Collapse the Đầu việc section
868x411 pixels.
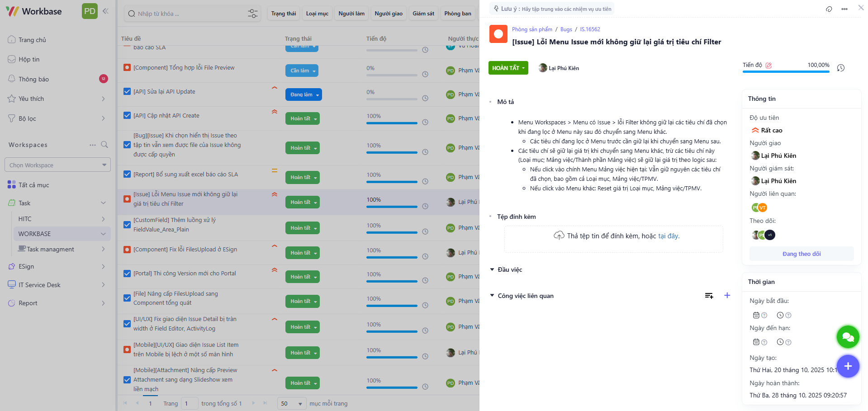(x=492, y=269)
